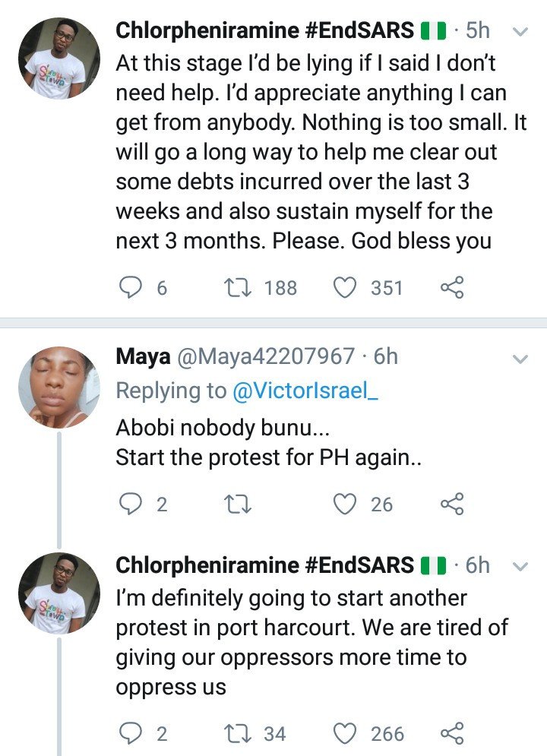547x756 pixels.
Task: Open Chlorpheniramine #EndSARS name on bottom tweet
Action: point(264,565)
